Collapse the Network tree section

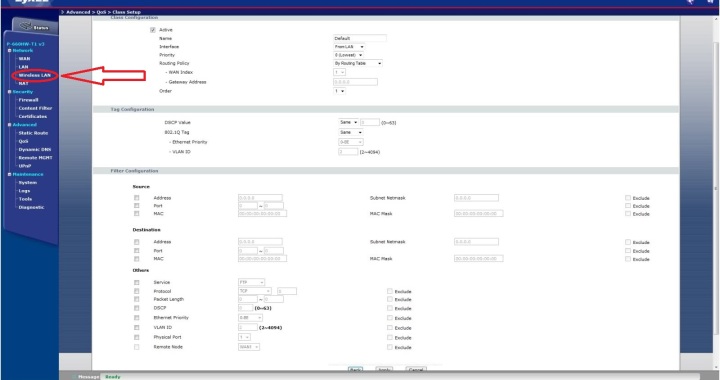point(9,50)
